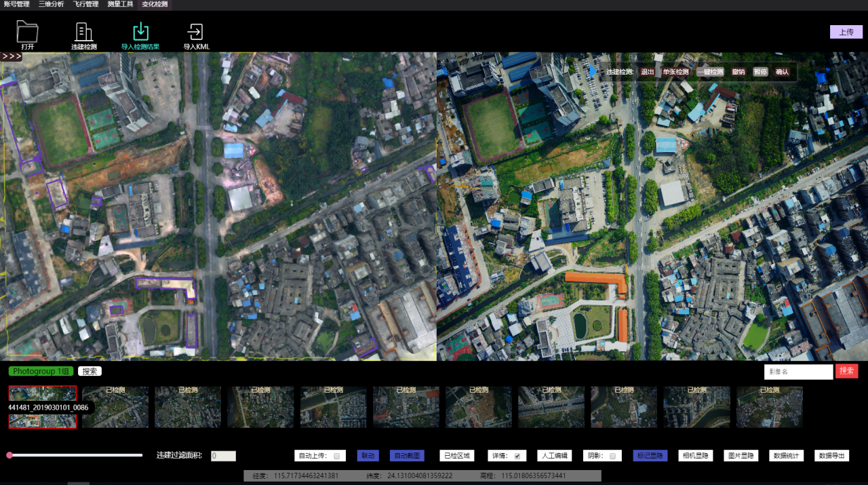Click the red 搜索 button
The image size is (868, 485).
(x=846, y=371)
